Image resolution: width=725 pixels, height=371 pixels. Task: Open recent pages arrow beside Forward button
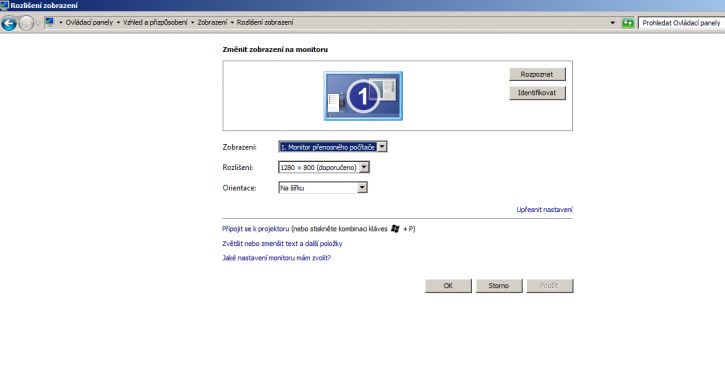tap(38, 23)
